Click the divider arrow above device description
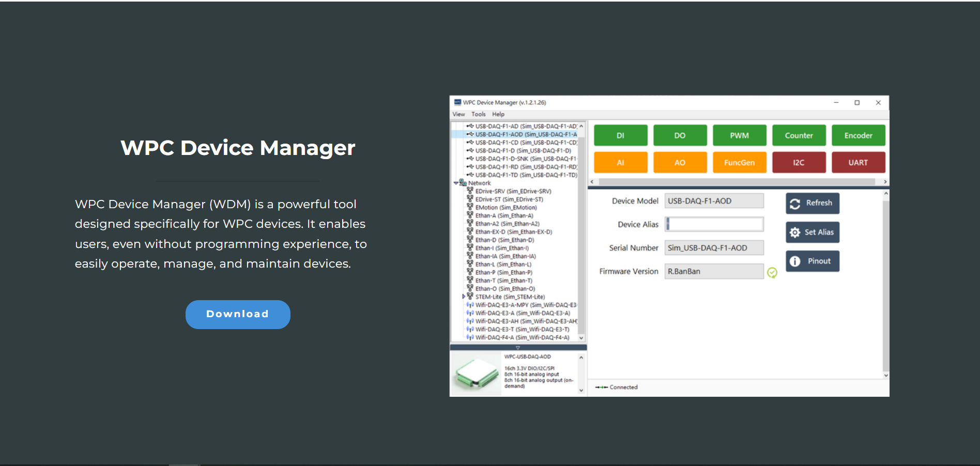The height and width of the screenshot is (466, 980). tap(518, 347)
